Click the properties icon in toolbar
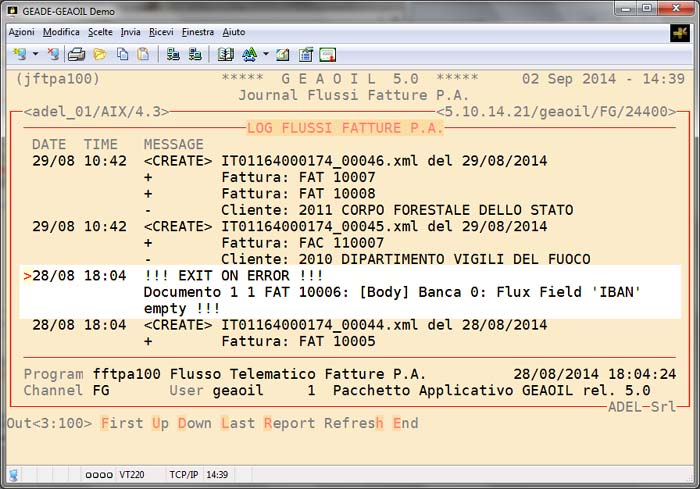Viewport: 700px width, 489px height. [305, 54]
